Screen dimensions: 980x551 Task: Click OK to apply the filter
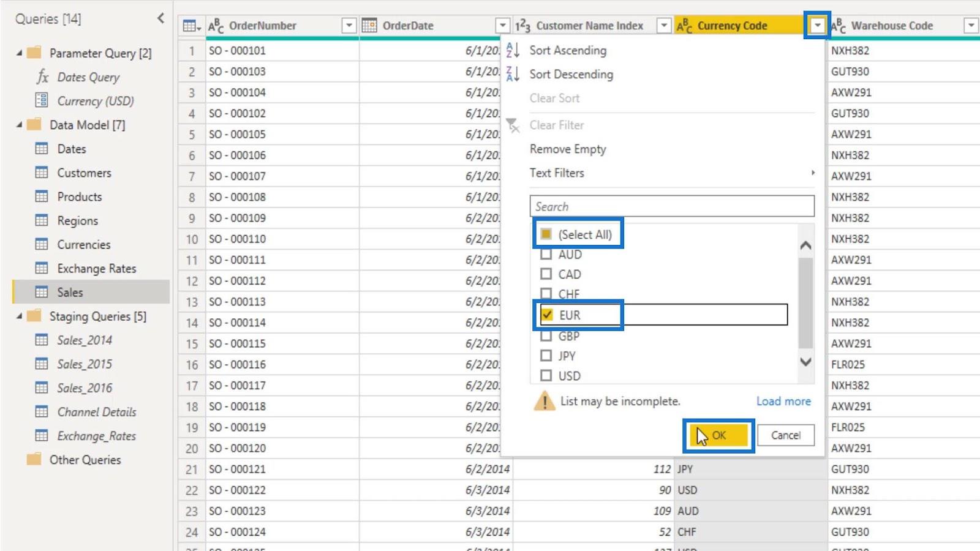[x=718, y=435]
